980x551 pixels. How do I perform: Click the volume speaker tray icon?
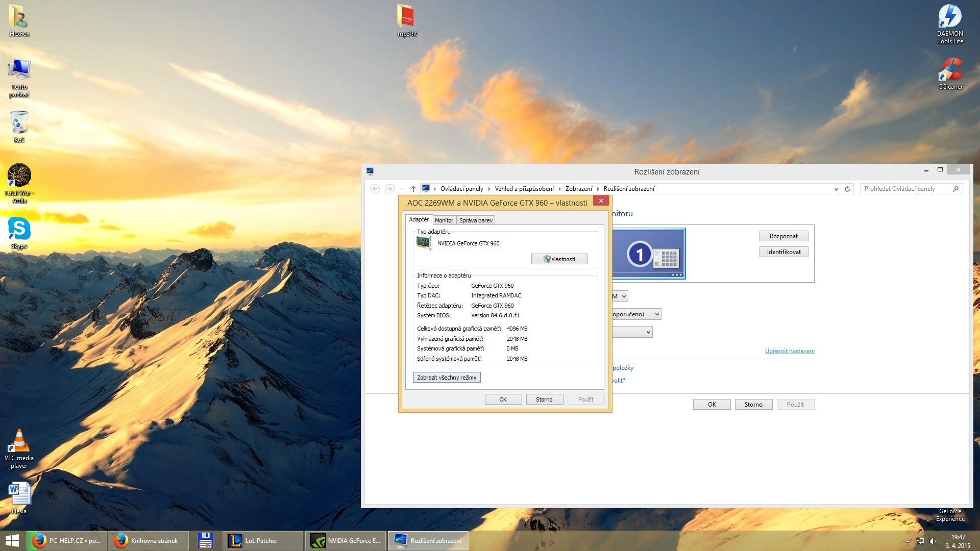(x=933, y=541)
